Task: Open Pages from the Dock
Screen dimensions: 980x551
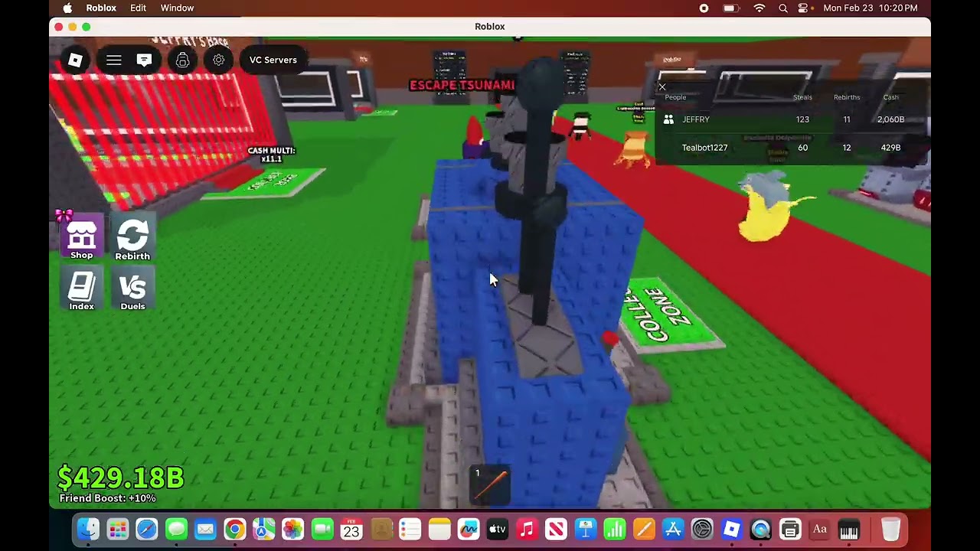Action: (x=644, y=529)
